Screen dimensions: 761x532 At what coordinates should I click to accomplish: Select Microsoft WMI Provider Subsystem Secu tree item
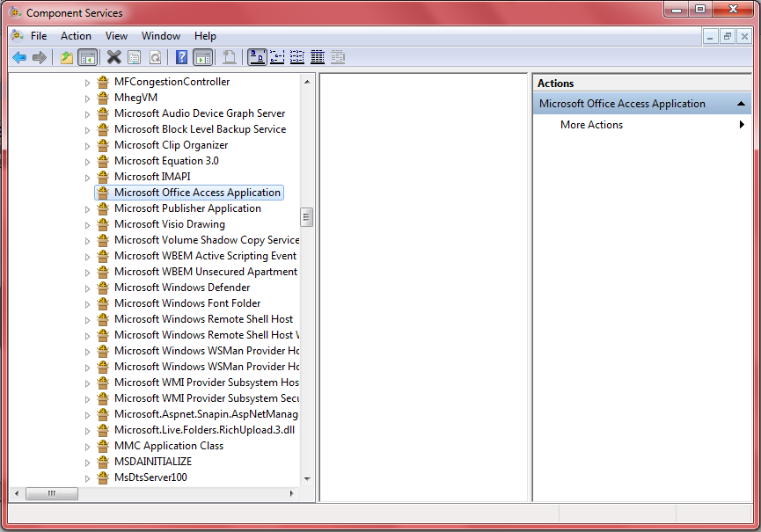pyautogui.click(x=206, y=398)
